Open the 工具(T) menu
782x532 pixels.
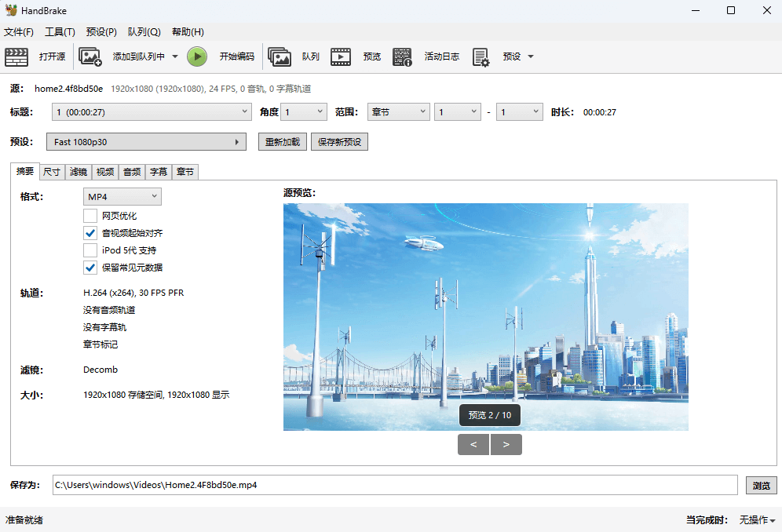(60, 32)
